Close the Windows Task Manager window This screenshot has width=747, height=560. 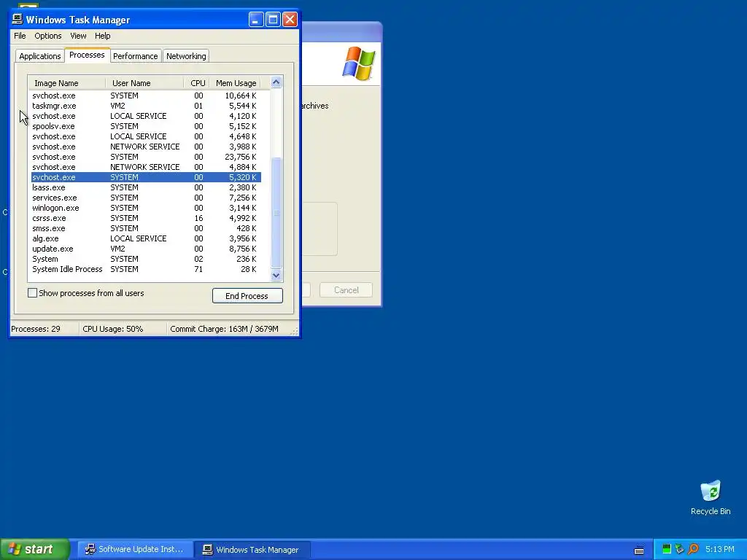290,20
